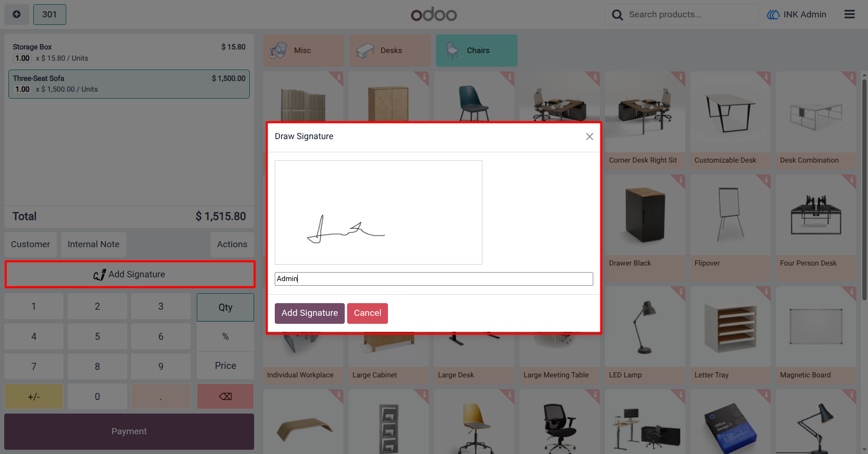Select the Three-Seat Sofa order line
The width and height of the screenshot is (868, 454).
point(129,84)
